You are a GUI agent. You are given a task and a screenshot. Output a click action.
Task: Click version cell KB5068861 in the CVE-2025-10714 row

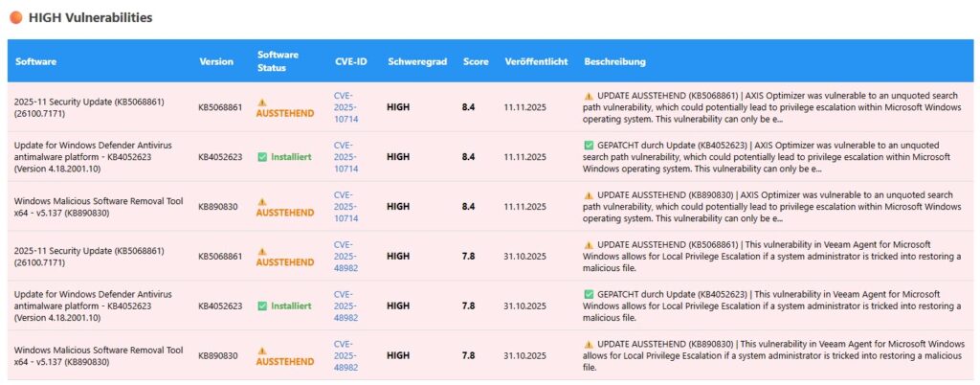pyautogui.click(x=220, y=107)
